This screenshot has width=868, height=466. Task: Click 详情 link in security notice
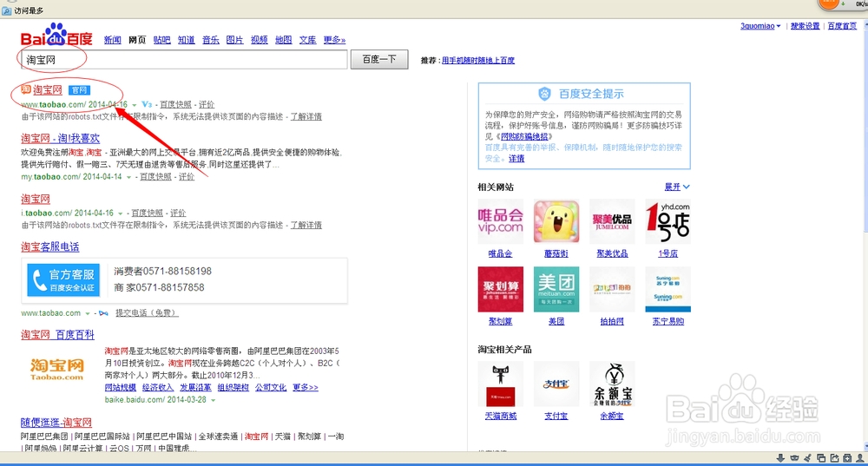[516, 158]
